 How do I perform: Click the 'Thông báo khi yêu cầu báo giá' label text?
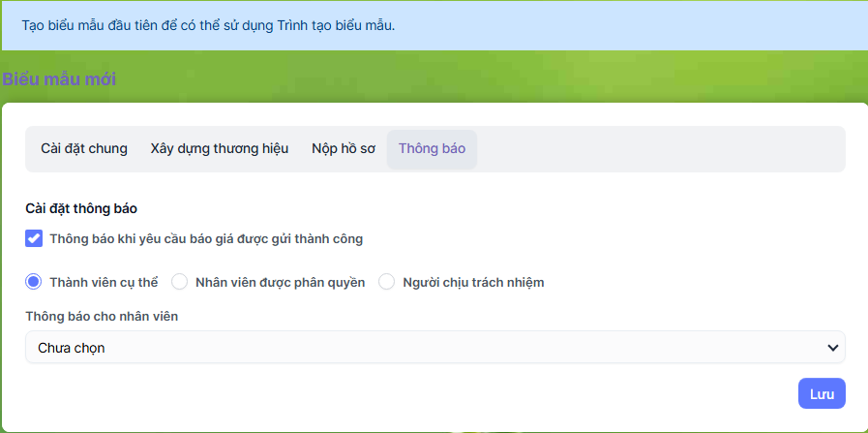206,238
